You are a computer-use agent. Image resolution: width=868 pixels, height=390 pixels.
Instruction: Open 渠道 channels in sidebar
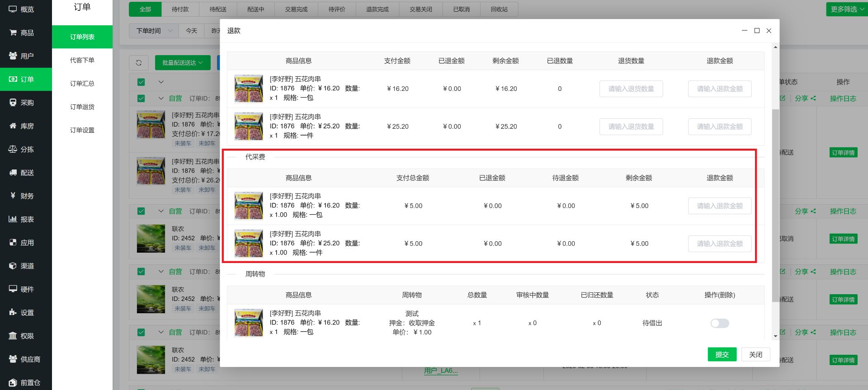pyautogui.click(x=26, y=266)
